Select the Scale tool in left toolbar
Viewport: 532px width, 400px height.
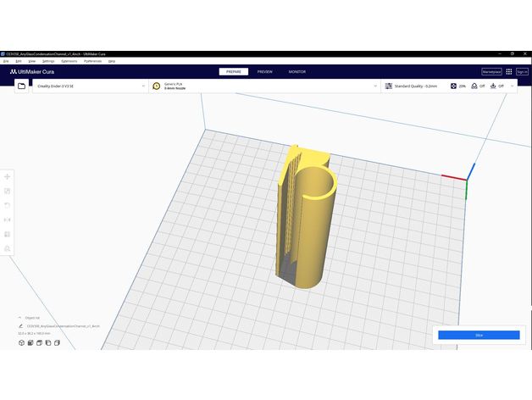coord(8,191)
